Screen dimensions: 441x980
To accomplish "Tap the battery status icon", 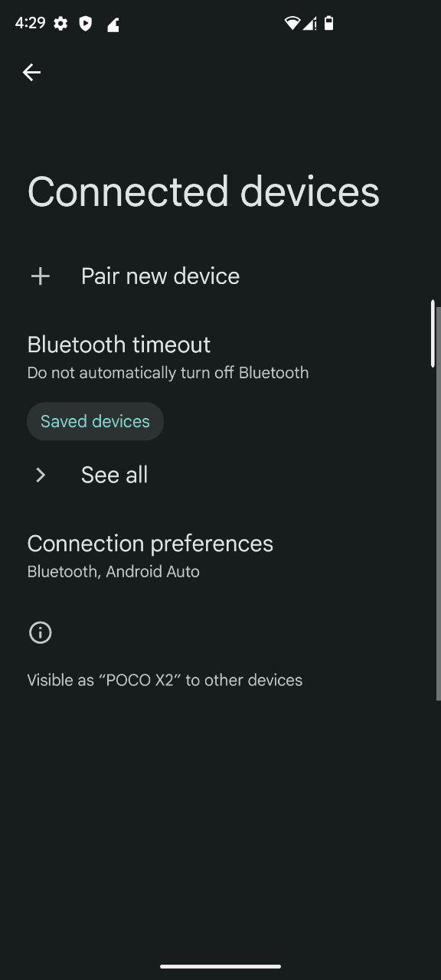I will coord(328,24).
